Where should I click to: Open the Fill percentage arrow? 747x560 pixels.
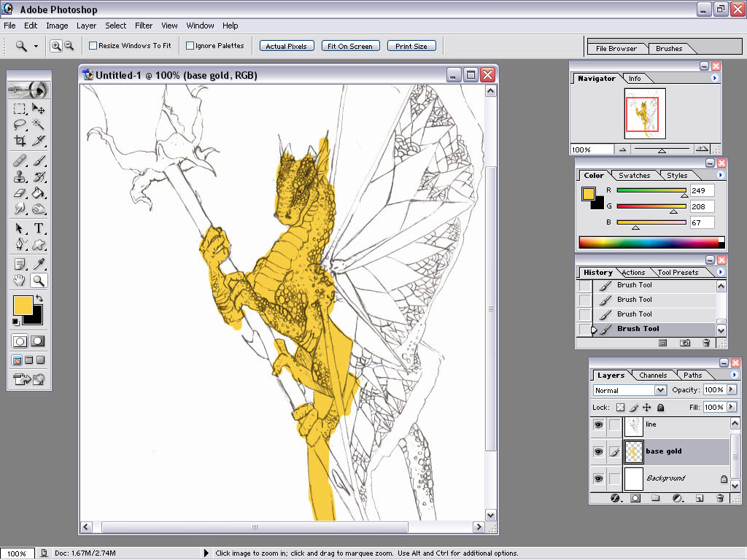tap(732, 407)
